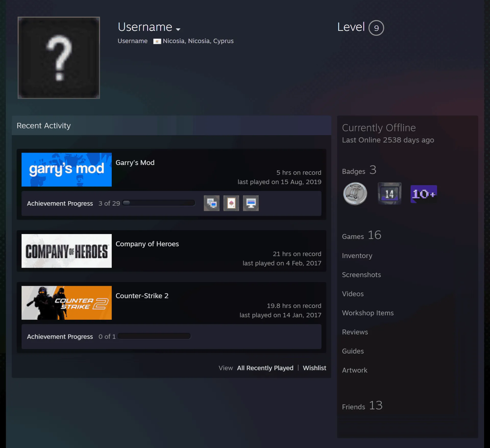Expand the Username dropdown arrow
490x448 pixels.
[x=178, y=29]
